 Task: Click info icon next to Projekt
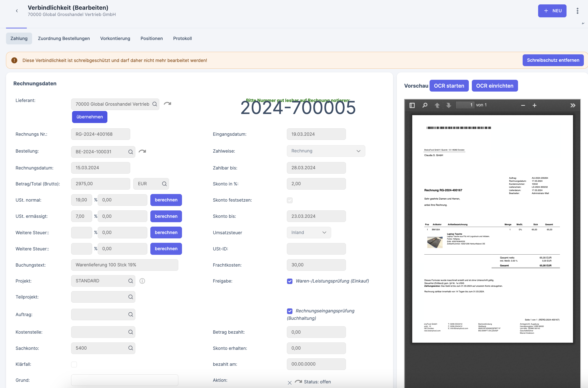click(142, 281)
